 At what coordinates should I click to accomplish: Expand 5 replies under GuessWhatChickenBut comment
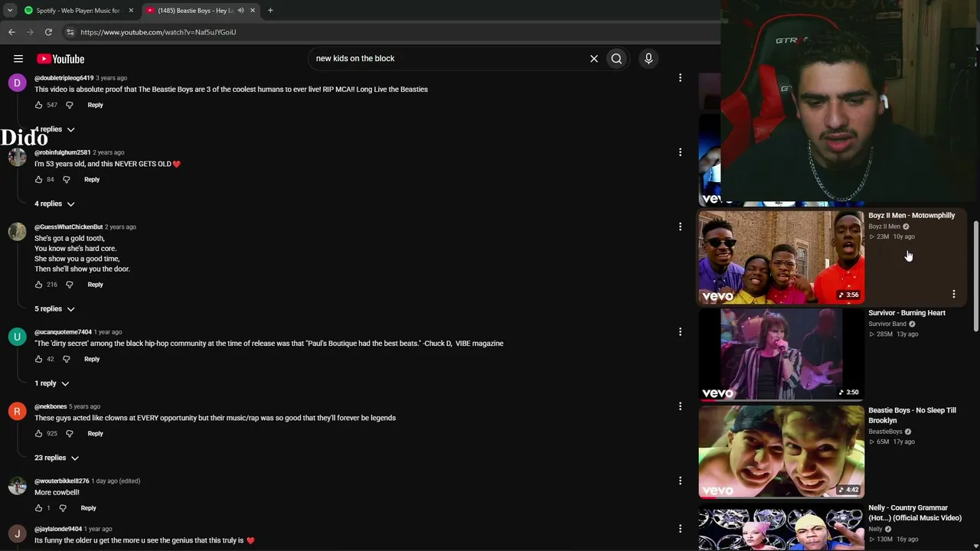tap(54, 308)
